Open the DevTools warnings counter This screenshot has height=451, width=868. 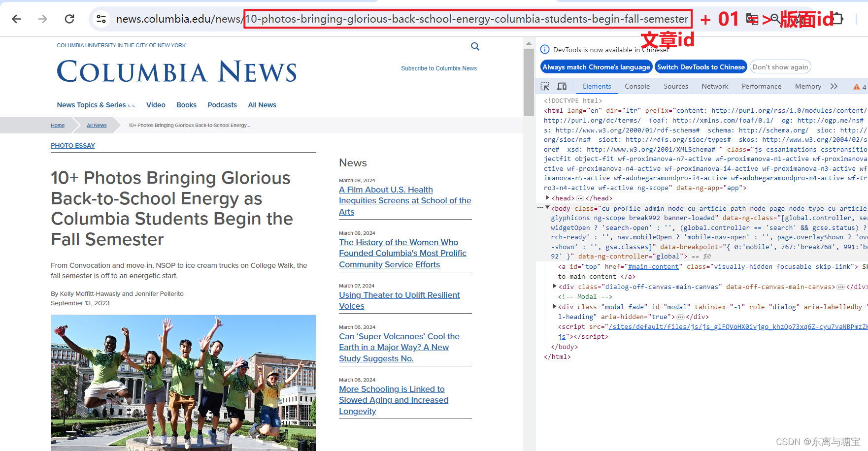point(860,87)
